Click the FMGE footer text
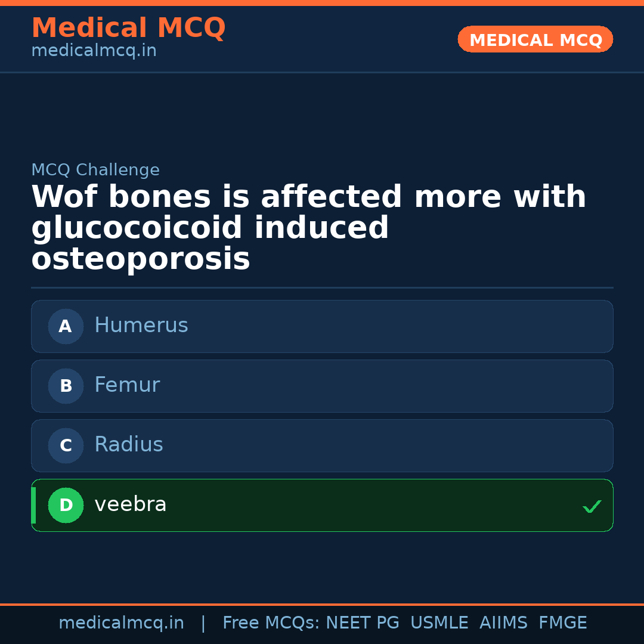The height and width of the screenshot is (644, 644). coord(562,623)
